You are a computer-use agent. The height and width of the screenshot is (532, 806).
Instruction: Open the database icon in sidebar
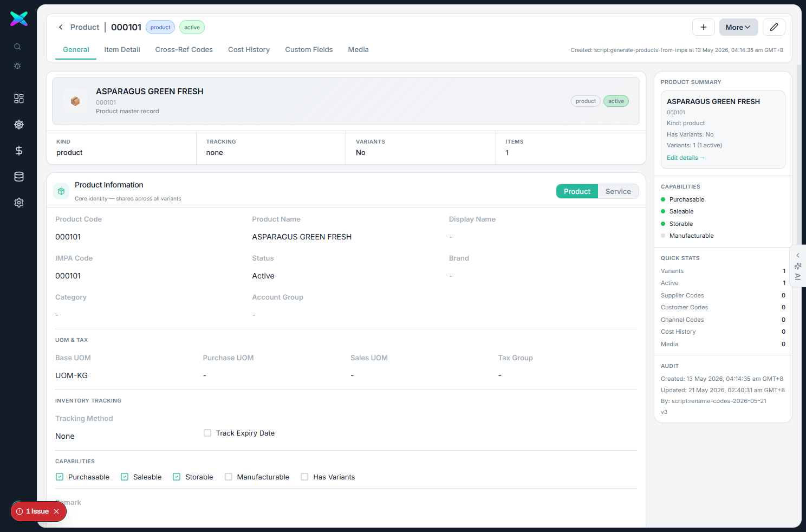click(19, 177)
